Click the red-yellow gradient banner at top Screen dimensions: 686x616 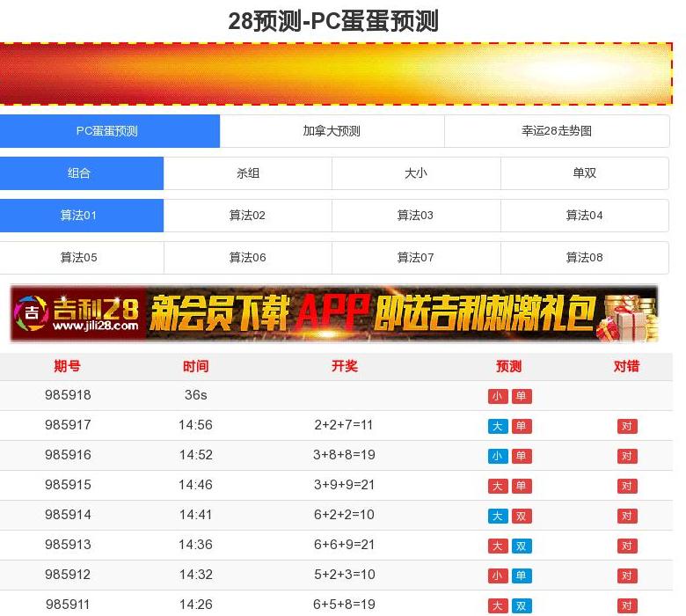336,74
